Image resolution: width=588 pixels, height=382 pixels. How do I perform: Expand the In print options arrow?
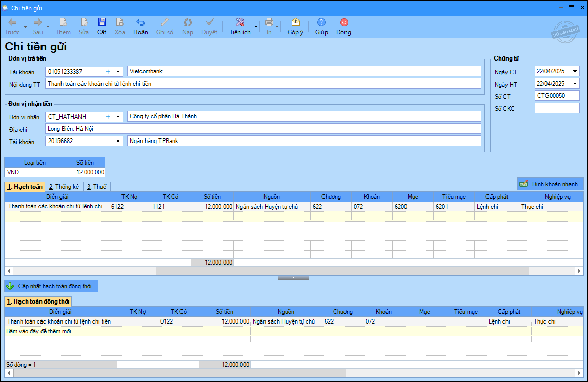coord(277,27)
